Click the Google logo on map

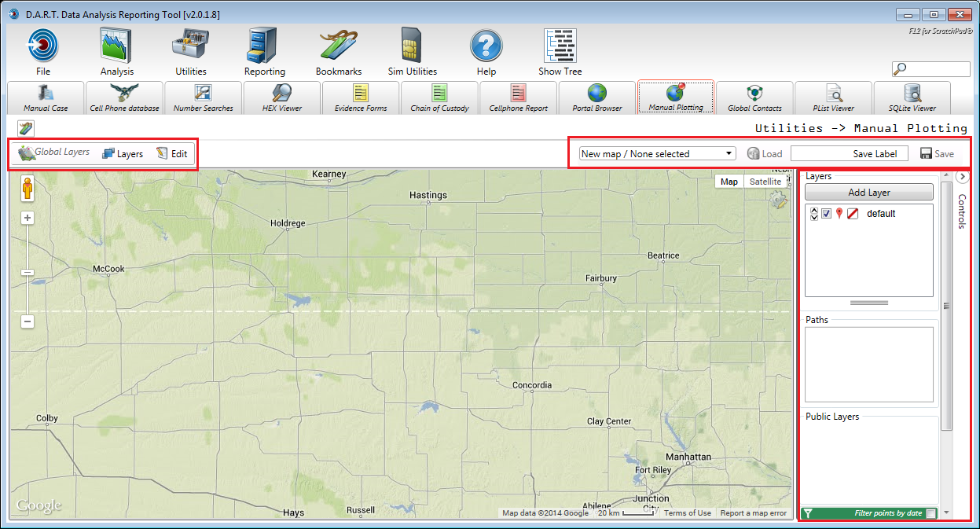[x=39, y=505]
